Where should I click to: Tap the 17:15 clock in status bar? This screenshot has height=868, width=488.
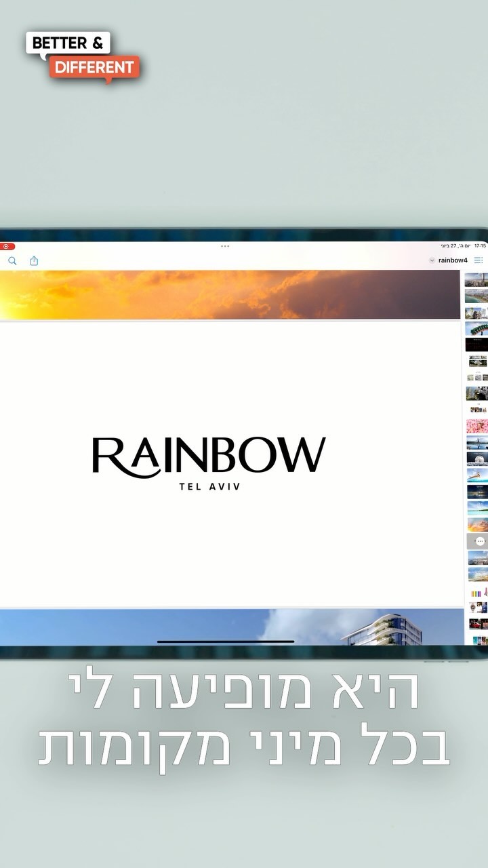pyautogui.click(x=480, y=246)
